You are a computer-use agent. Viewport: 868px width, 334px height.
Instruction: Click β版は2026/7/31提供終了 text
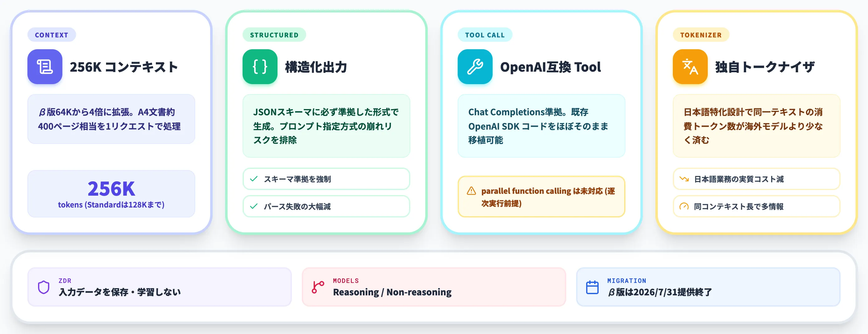[x=660, y=292]
